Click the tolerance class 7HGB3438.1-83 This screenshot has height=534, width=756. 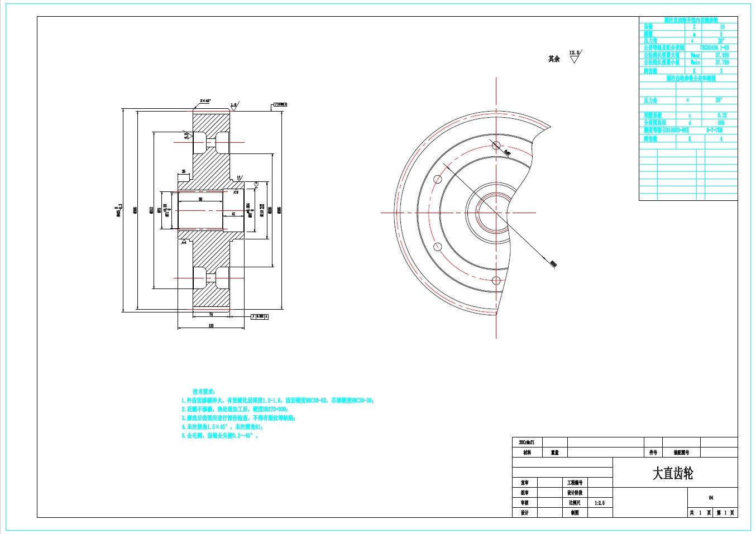click(x=714, y=48)
